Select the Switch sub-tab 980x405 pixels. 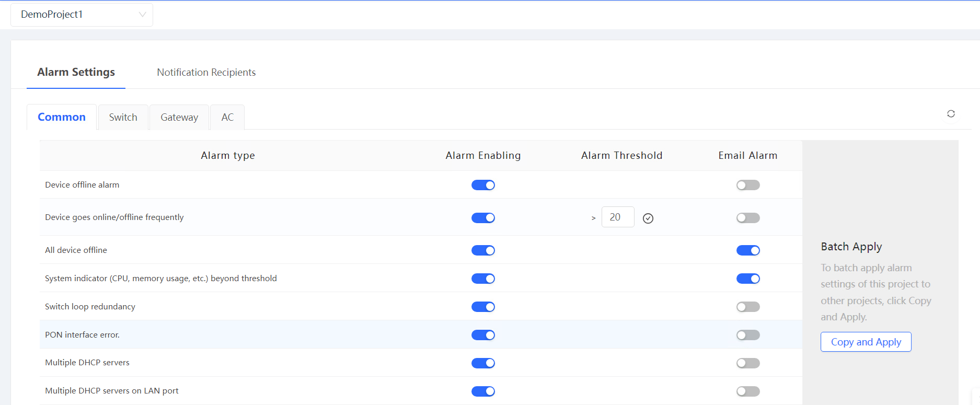[x=123, y=118]
